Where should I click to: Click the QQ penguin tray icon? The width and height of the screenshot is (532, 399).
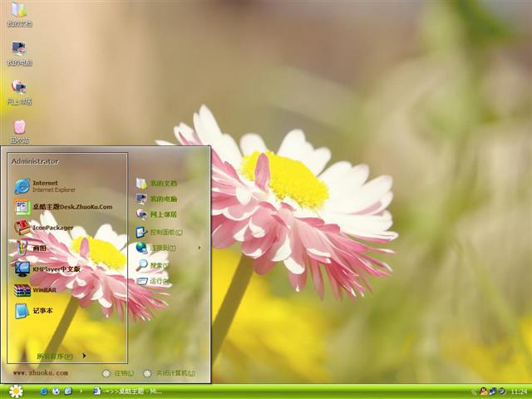(x=484, y=392)
